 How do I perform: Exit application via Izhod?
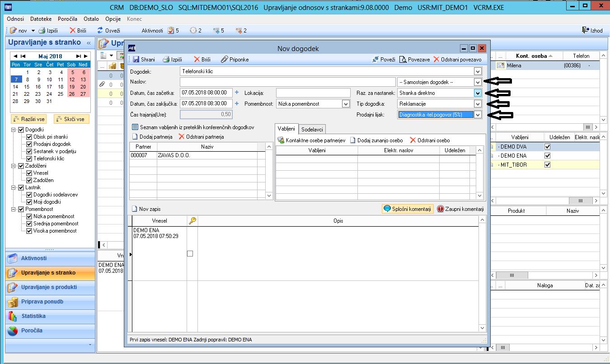(592, 30)
